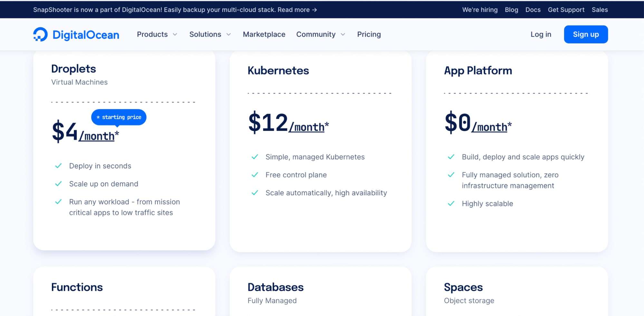Click the DigitalOcean wordmark text
Viewport: 644px width, 316px height.
pos(86,34)
